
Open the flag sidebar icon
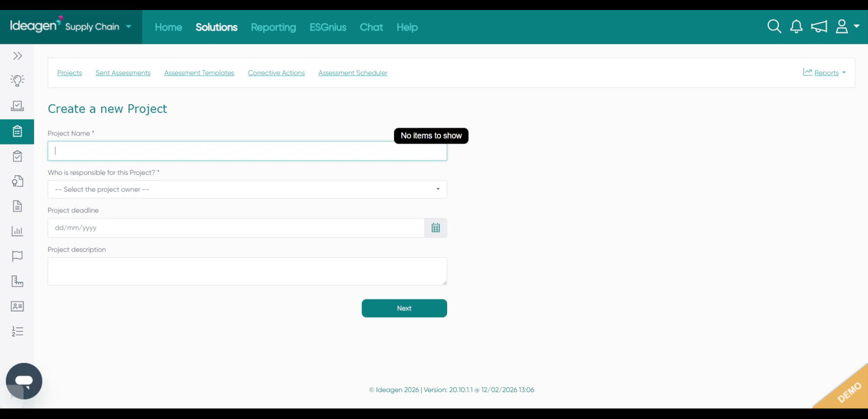tap(17, 256)
